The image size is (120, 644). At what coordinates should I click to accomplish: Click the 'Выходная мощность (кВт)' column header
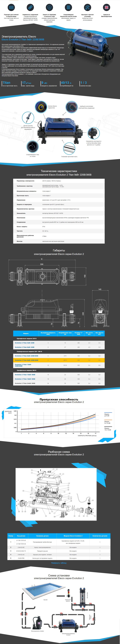pos(48,333)
